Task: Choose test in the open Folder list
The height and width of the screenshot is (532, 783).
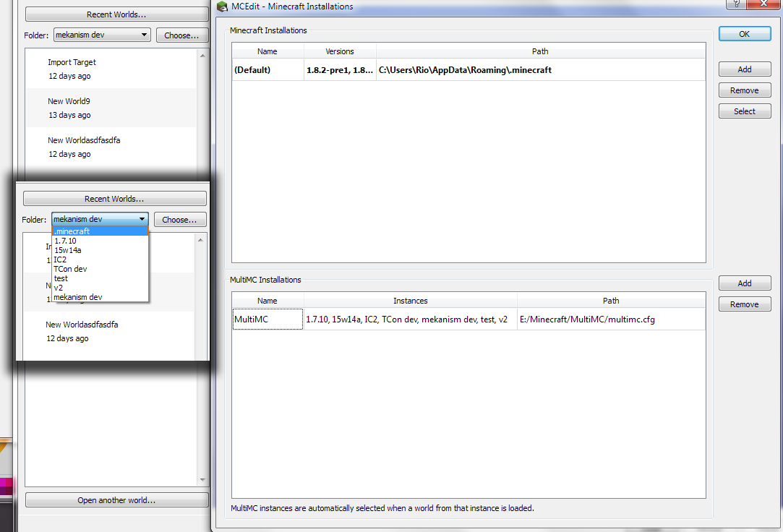Action: 100,278
